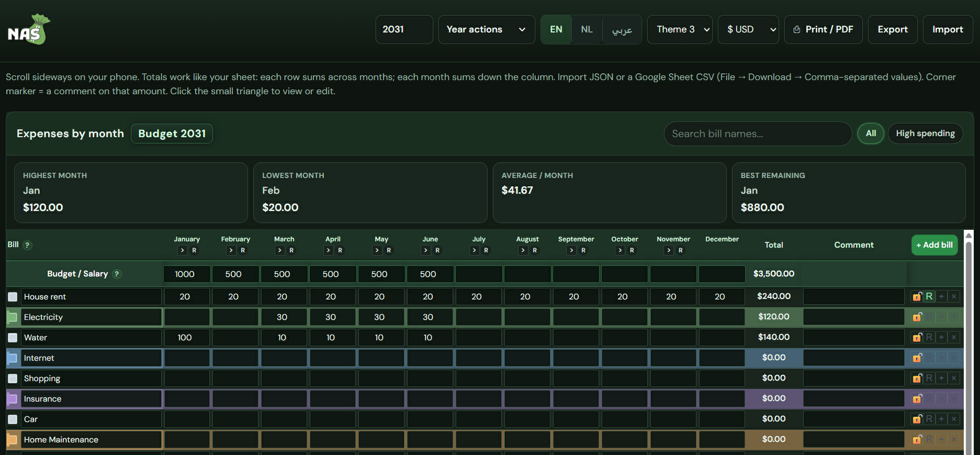Click the lock icon on Car row

(x=917, y=419)
